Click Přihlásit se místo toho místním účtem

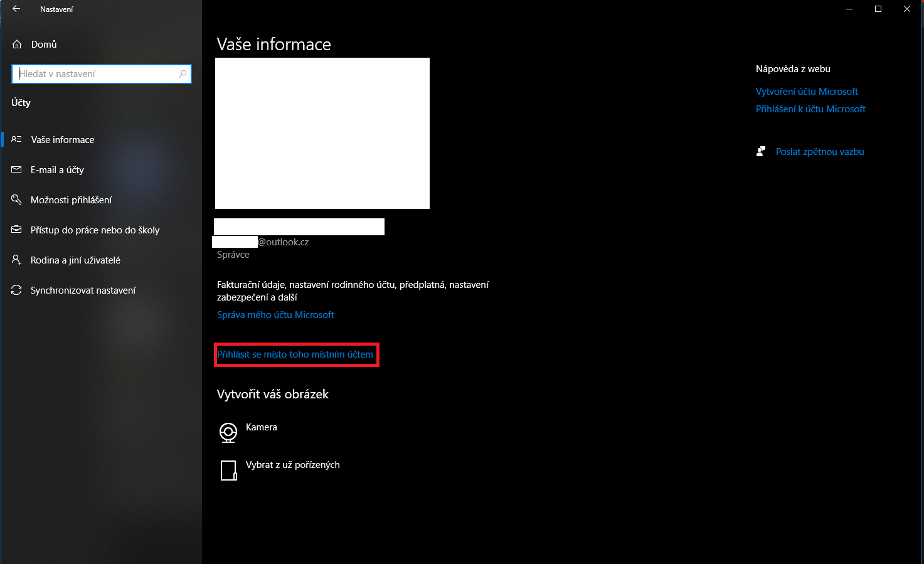click(295, 354)
